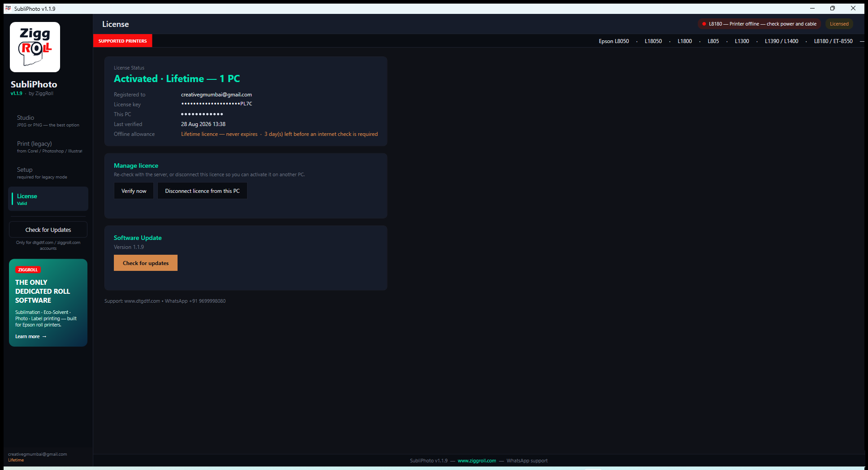868x470 pixels.
Task: Select the registered email creativegmumbai@gmail.com
Action: (x=216, y=95)
